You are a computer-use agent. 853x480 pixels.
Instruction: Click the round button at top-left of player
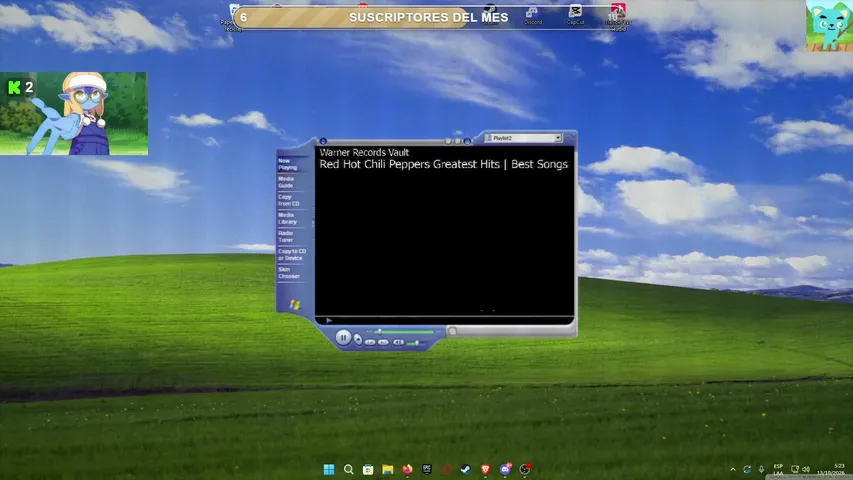click(323, 141)
